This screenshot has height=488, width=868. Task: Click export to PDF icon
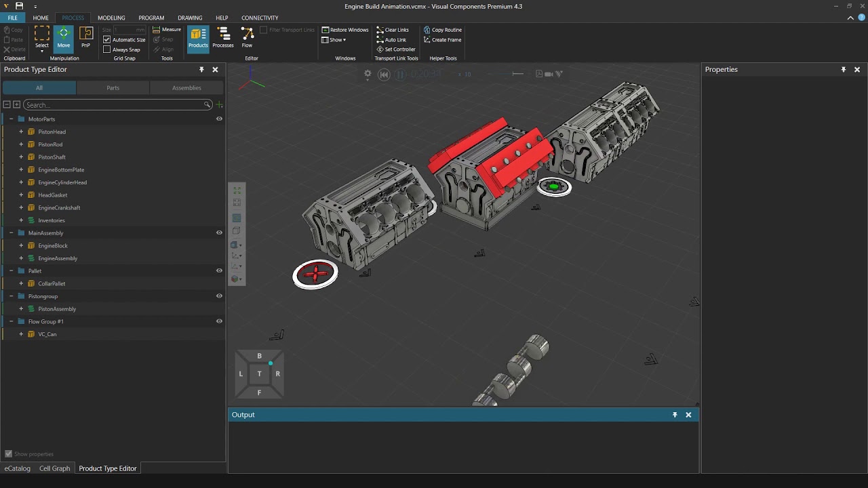[539, 74]
